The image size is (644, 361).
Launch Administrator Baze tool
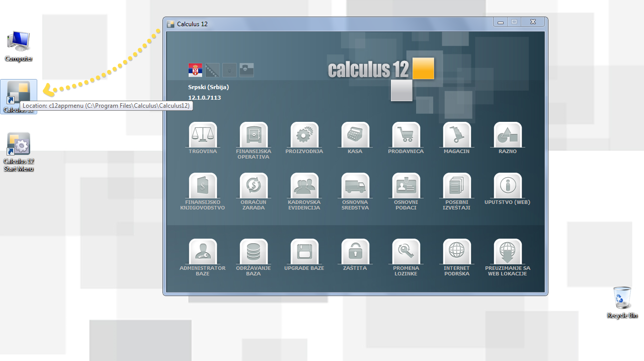coord(203,252)
